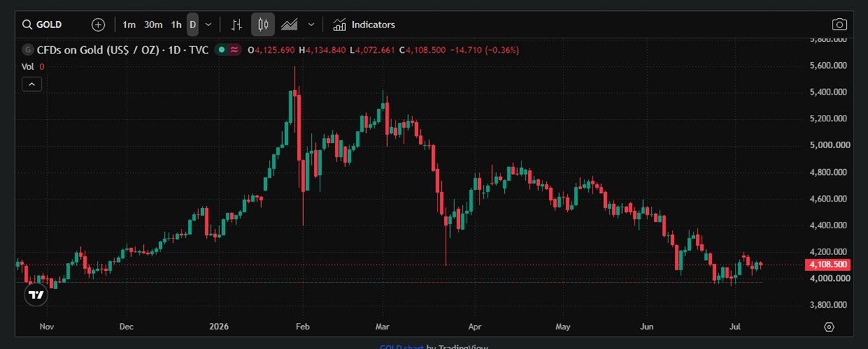Select the Candles chart style icon
The image size is (868, 349).
263,25
